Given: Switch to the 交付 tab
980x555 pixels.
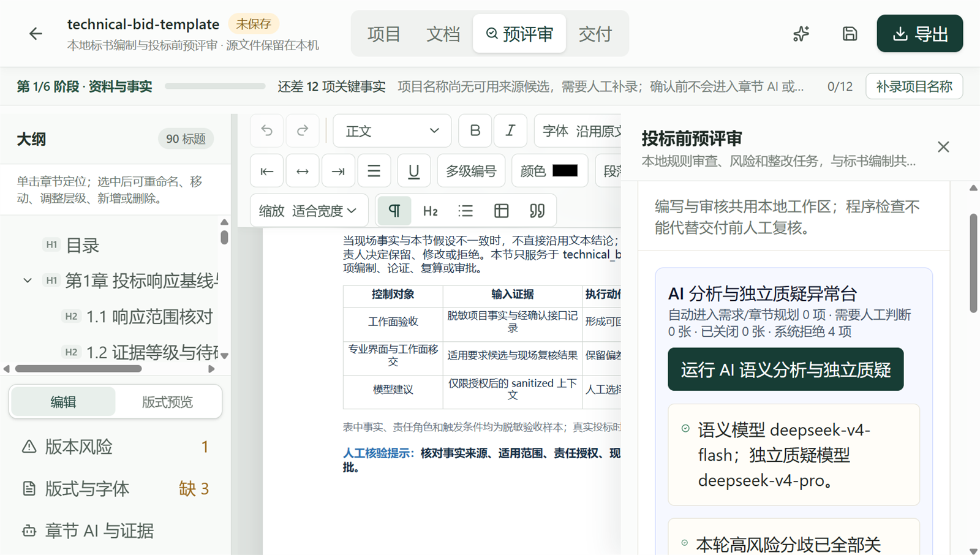Looking at the screenshot, I should (x=595, y=34).
